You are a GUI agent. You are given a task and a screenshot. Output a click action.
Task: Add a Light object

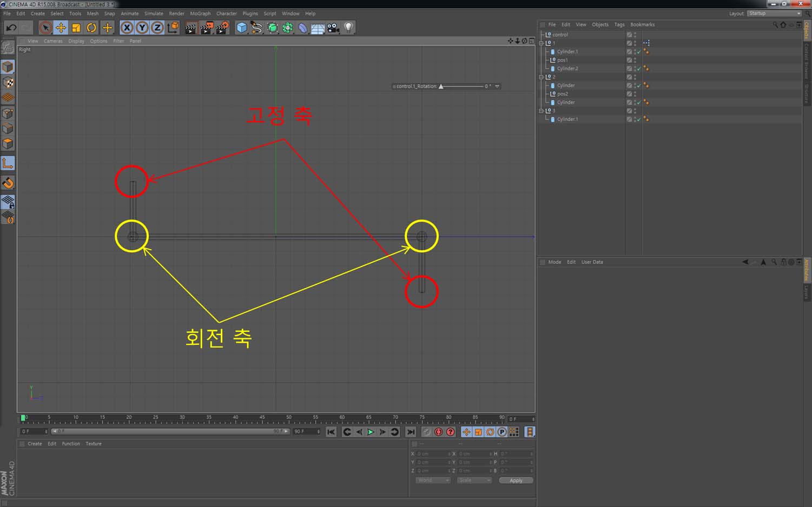349,28
